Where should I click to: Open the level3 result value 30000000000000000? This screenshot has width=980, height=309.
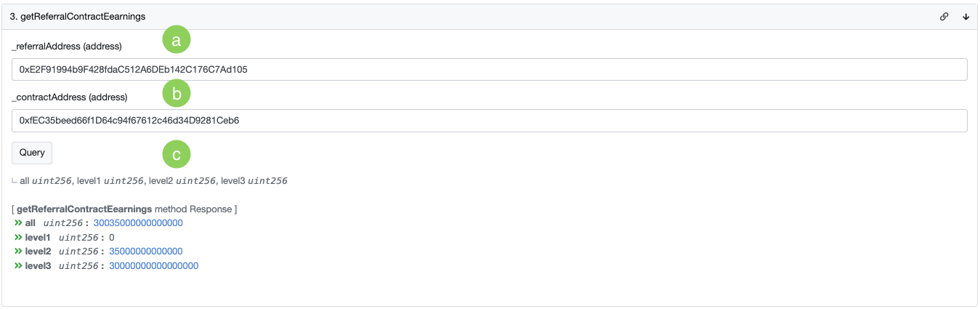153,266
